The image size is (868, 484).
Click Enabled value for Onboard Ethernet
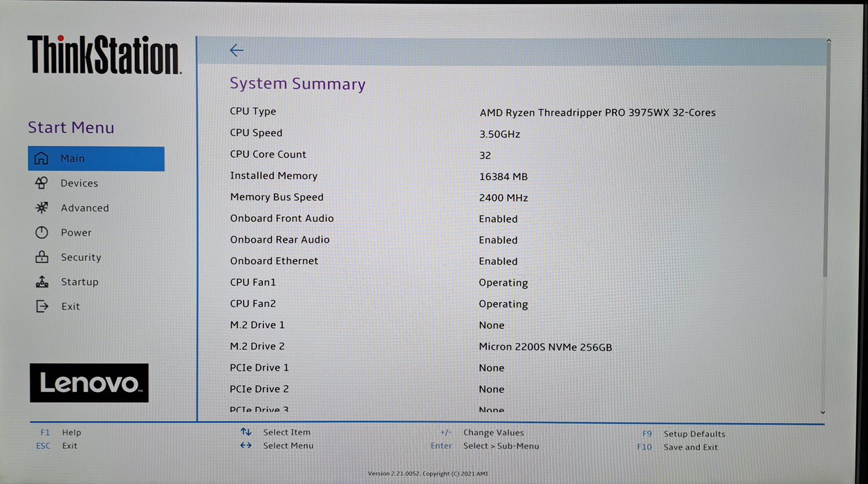[x=498, y=261]
